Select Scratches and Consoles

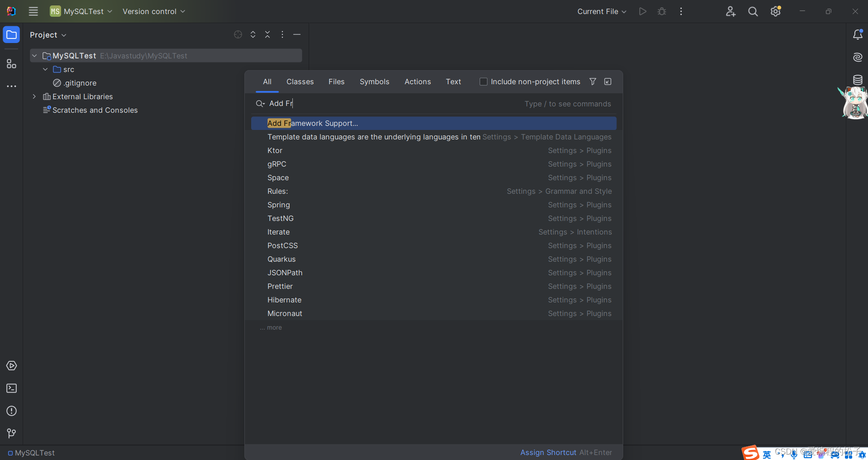[90, 110]
